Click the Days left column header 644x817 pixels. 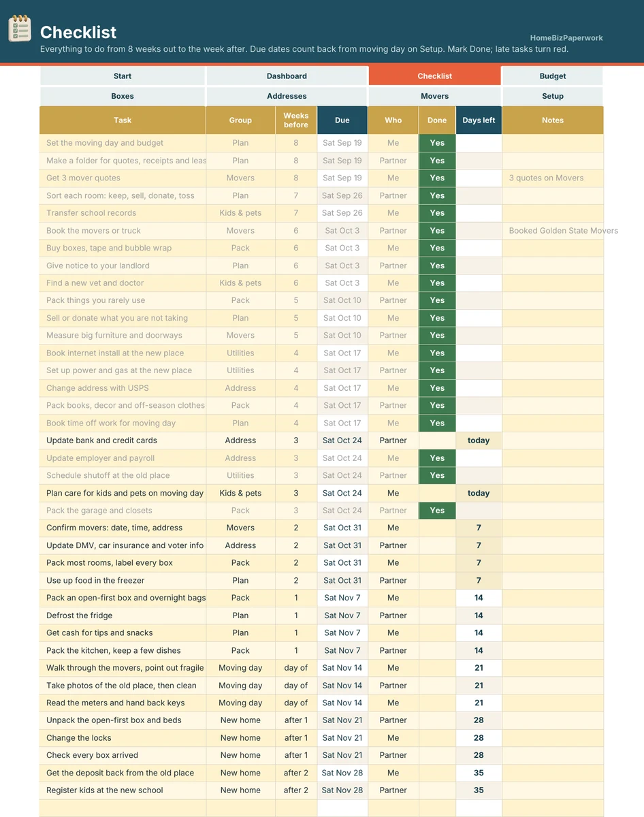click(x=479, y=120)
